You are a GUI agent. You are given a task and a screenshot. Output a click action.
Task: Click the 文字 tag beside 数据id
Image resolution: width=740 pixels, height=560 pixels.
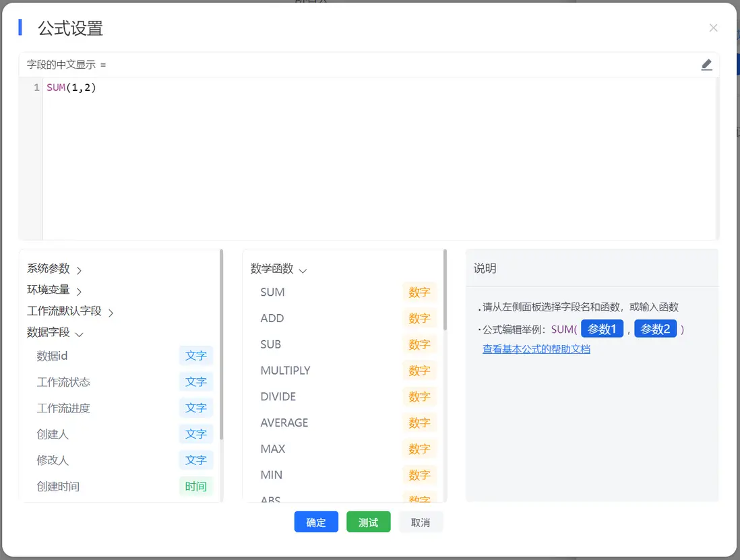pos(195,355)
